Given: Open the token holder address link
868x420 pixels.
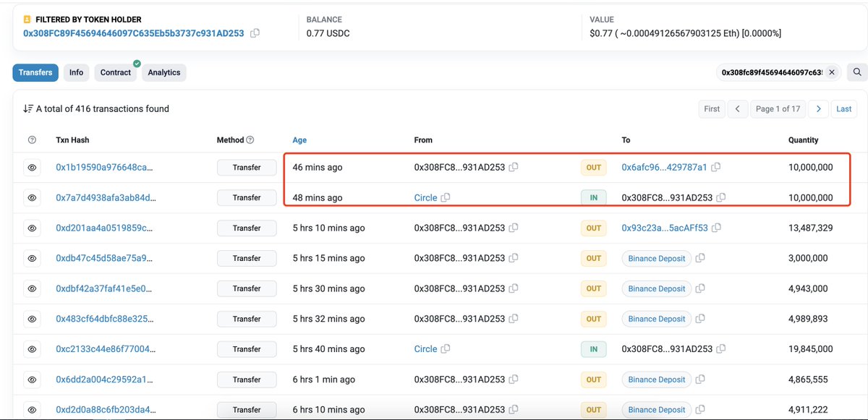Looking at the screenshot, I should (134, 33).
